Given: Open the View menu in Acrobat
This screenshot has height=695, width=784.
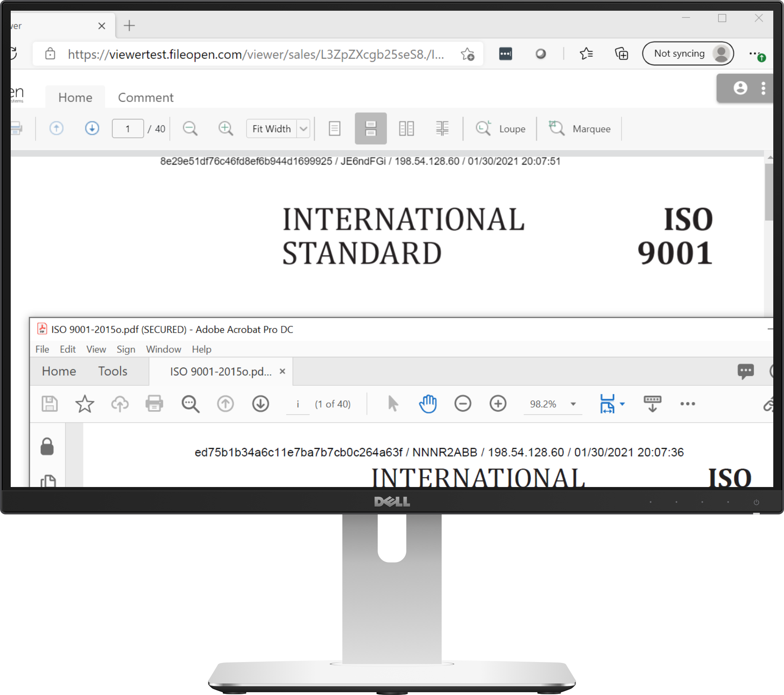Looking at the screenshot, I should click(96, 349).
